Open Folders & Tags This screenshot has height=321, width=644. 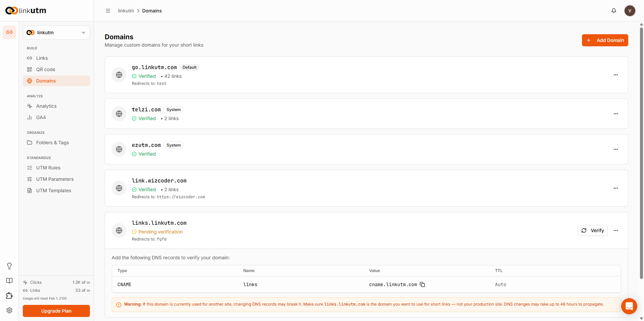56,143
